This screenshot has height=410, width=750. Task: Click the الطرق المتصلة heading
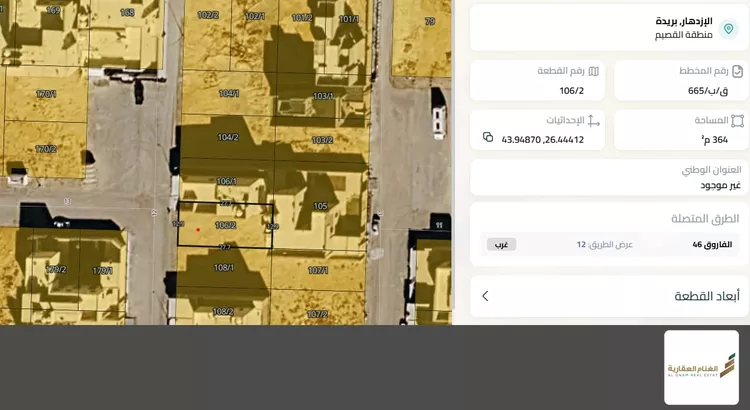(706, 219)
